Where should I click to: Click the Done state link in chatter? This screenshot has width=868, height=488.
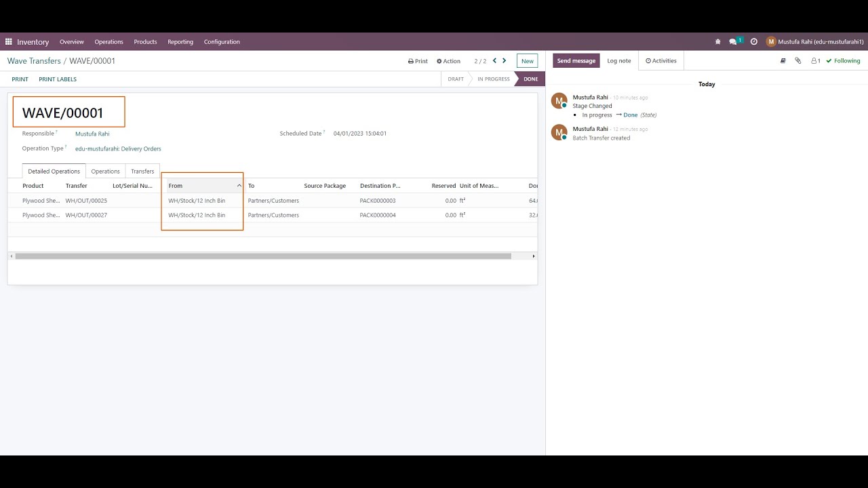pos(631,115)
